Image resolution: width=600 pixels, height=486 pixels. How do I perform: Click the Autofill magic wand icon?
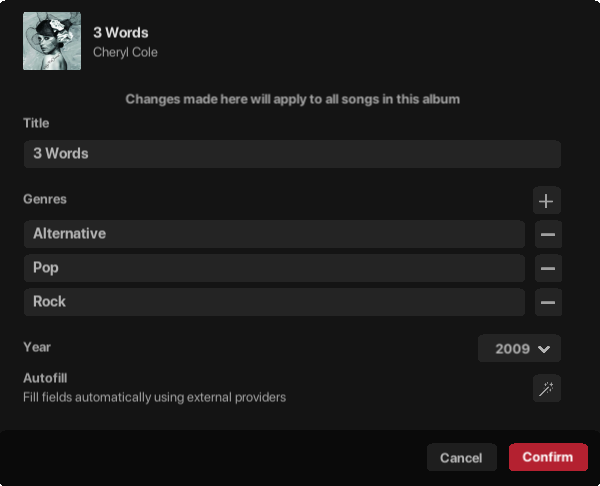pos(546,389)
